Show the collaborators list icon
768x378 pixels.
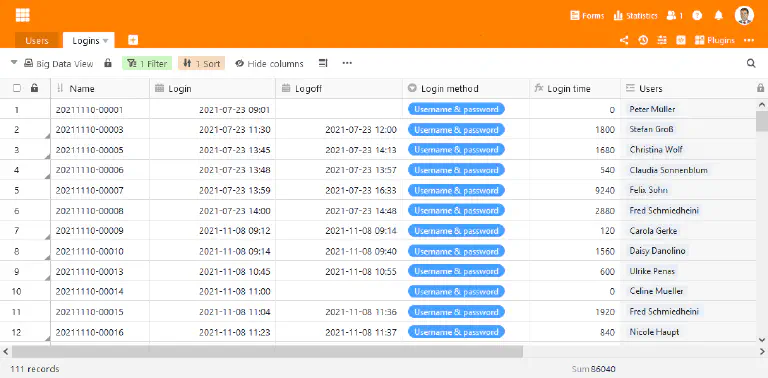click(674, 16)
